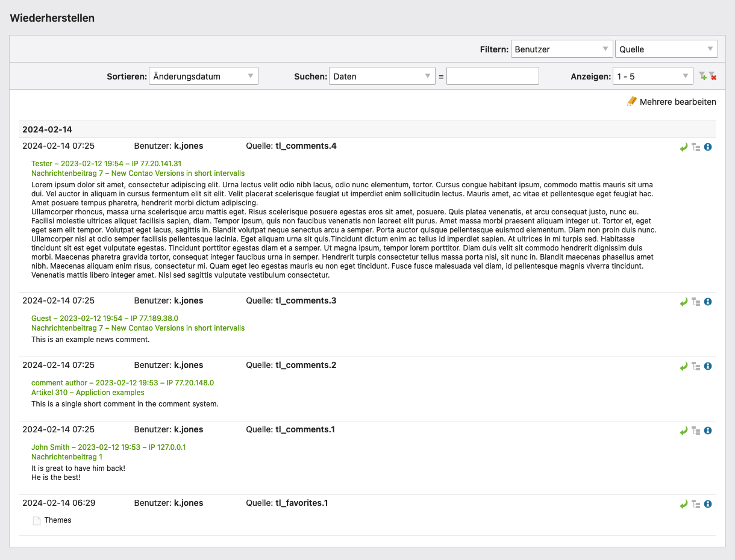Click the Wiederherstellen page heading

pos(52,18)
